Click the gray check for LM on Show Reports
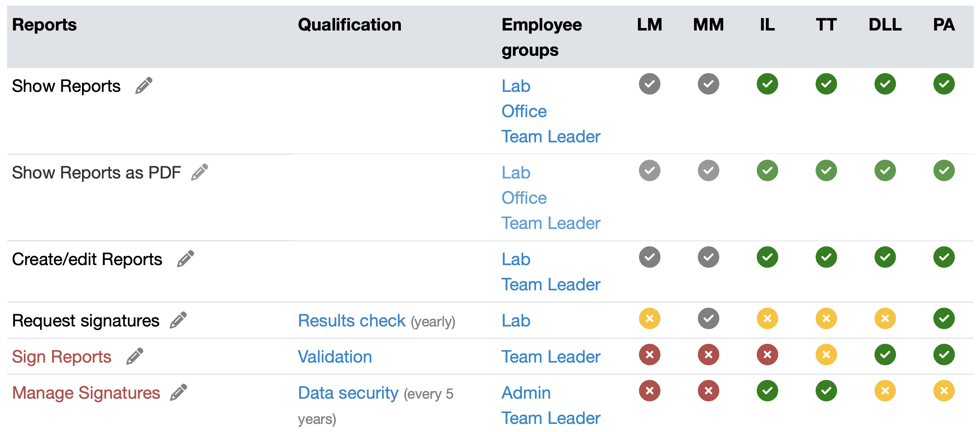980x432 pixels. point(649,84)
